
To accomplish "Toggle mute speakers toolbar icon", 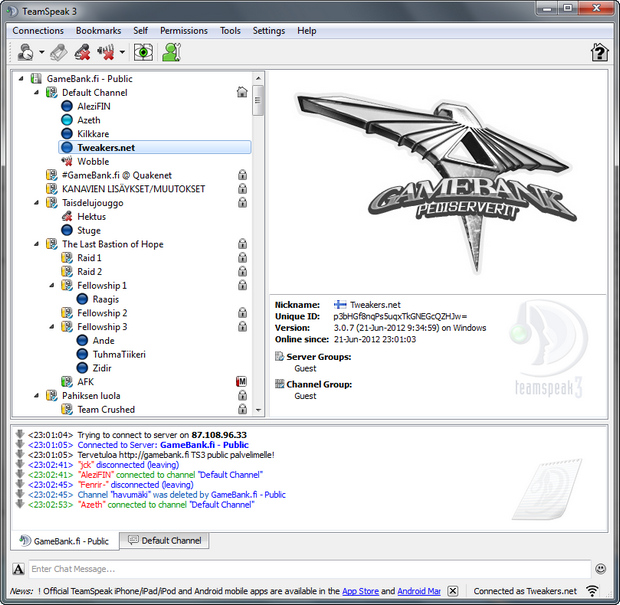I will pos(106,52).
